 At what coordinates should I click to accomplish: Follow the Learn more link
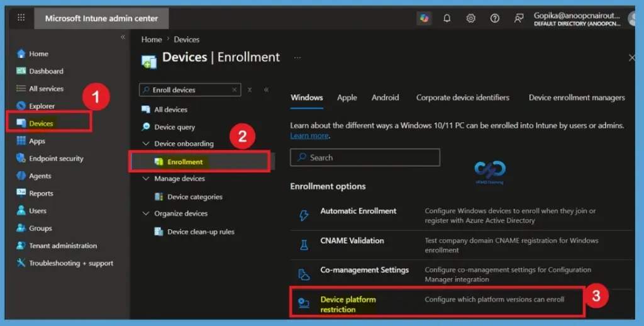click(x=309, y=136)
